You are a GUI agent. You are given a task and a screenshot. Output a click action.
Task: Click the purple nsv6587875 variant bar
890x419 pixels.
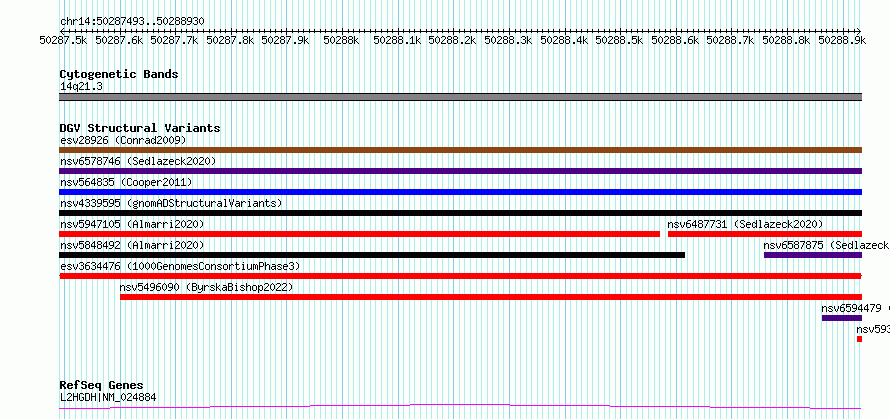813,255
